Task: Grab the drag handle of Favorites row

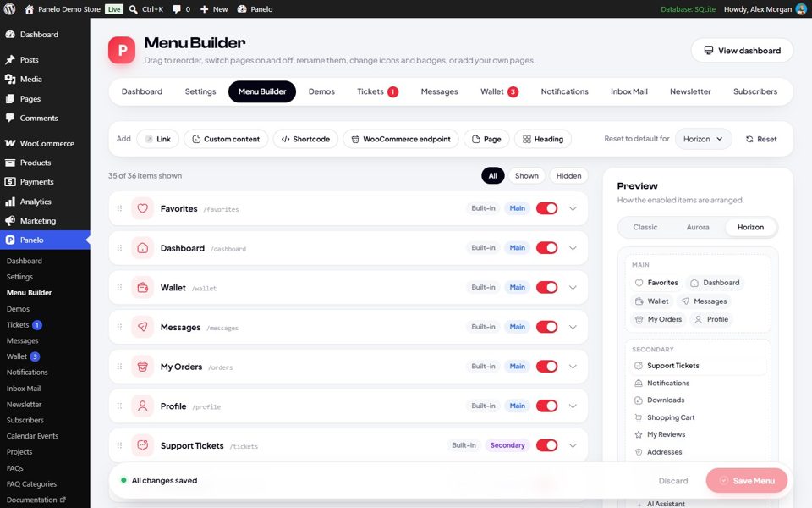Action: [x=119, y=208]
